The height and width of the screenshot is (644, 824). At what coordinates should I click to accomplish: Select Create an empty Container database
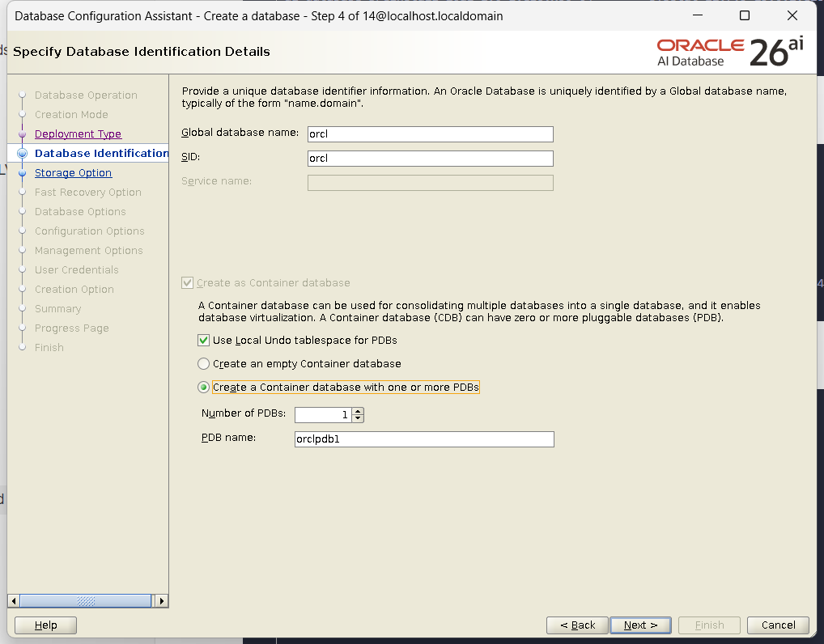[x=203, y=363]
